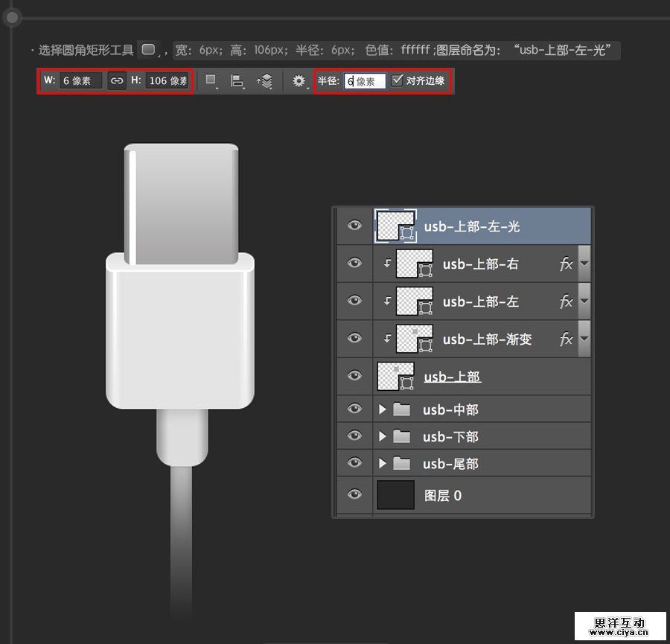This screenshot has height=644, width=670.
Task: Click the path arrangement stacking icon
Action: 268,80
